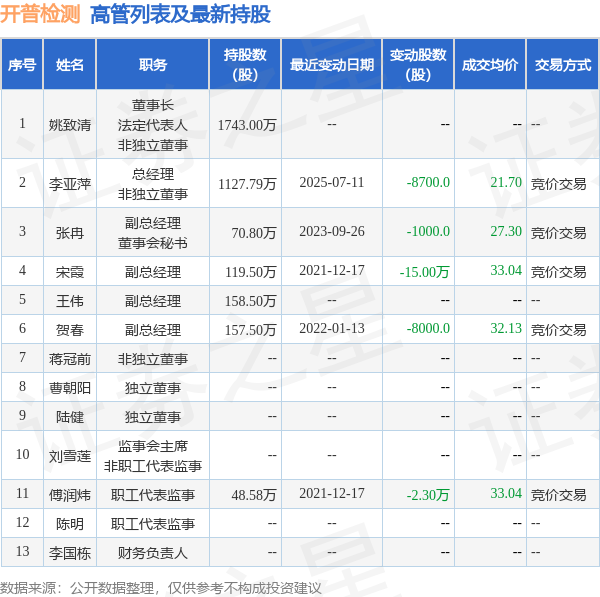The width and height of the screenshot is (600, 597).
Task: Click the 成交均价 column header
Action: coord(490,64)
